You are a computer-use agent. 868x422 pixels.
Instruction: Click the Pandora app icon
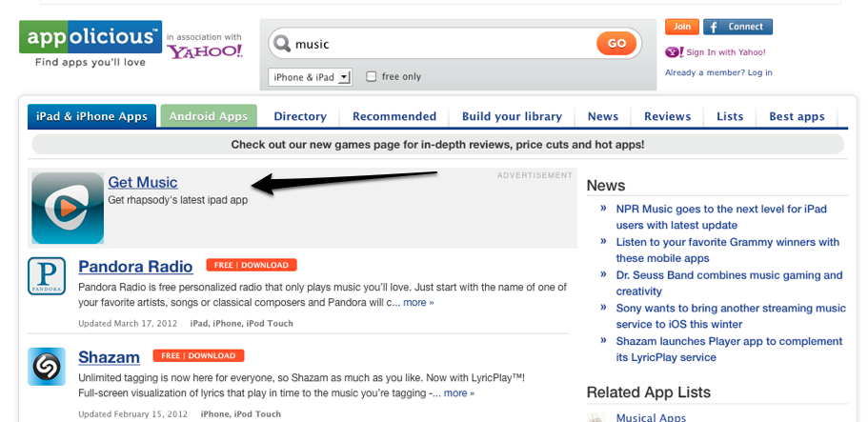[x=47, y=276]
